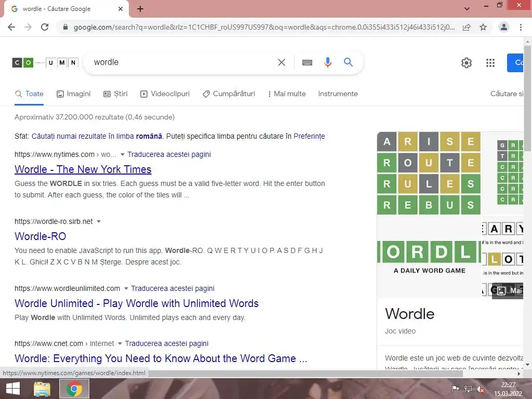Viewport: 532px width, 399px height.
Task: Select the Toate results tab
Action: pos(29,94)
